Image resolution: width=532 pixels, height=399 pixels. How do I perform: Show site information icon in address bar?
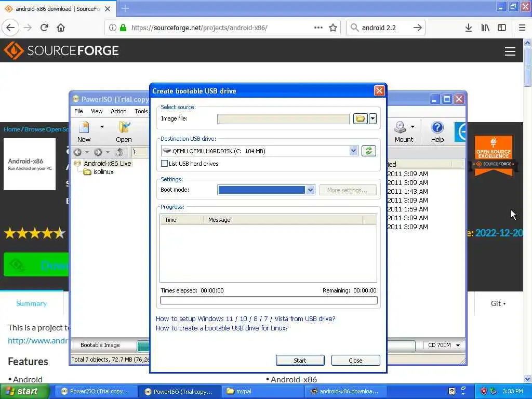point(112,28)
